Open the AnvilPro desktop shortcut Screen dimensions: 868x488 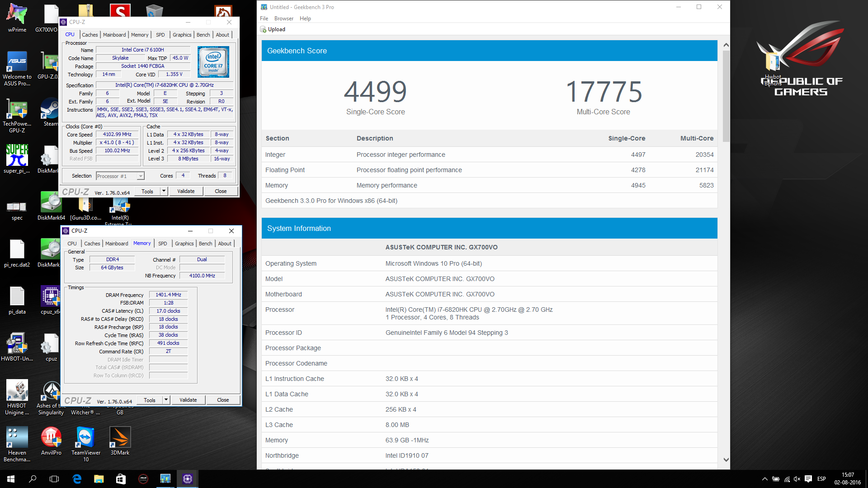51,441
